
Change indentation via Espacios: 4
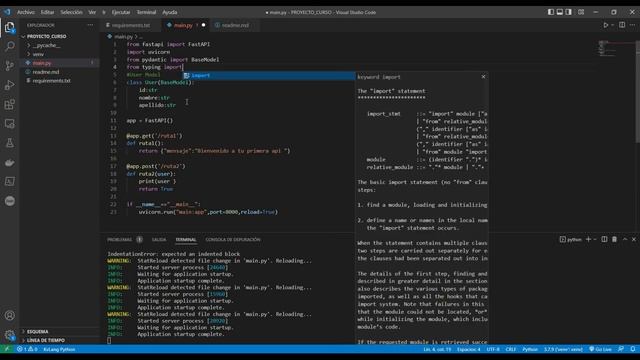point(469,349)
